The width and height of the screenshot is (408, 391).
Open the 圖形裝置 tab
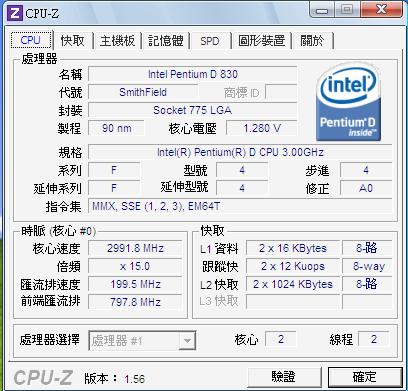coord(262,41)
